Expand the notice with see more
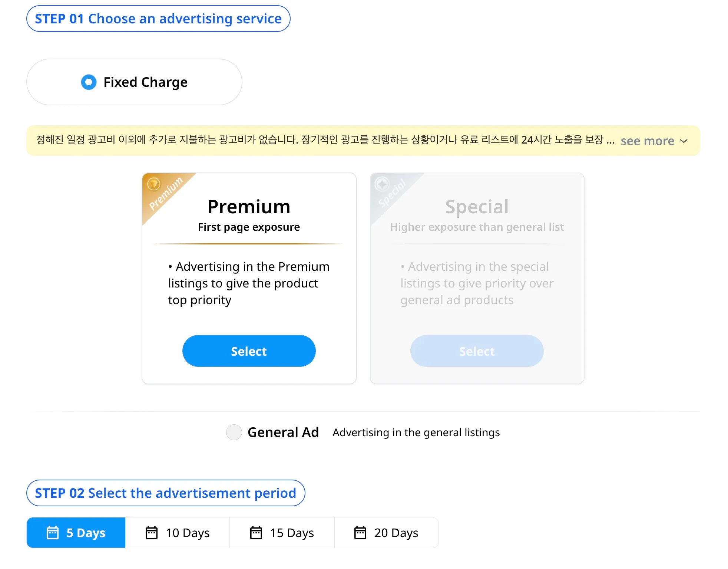Screen dimensions: 728x569 point(647,141)
